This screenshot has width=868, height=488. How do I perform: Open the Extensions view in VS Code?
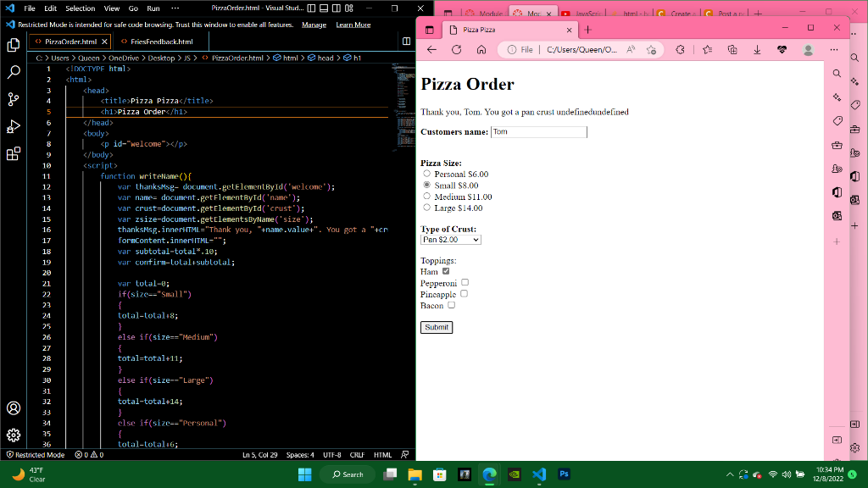[13, 154]
